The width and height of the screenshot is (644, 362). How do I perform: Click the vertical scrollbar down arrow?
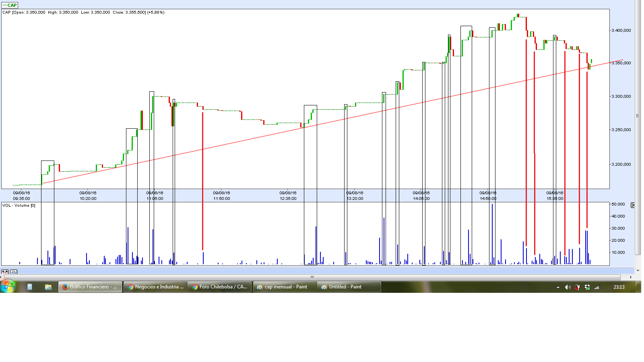pyautogui.click(x=638, y=271)
